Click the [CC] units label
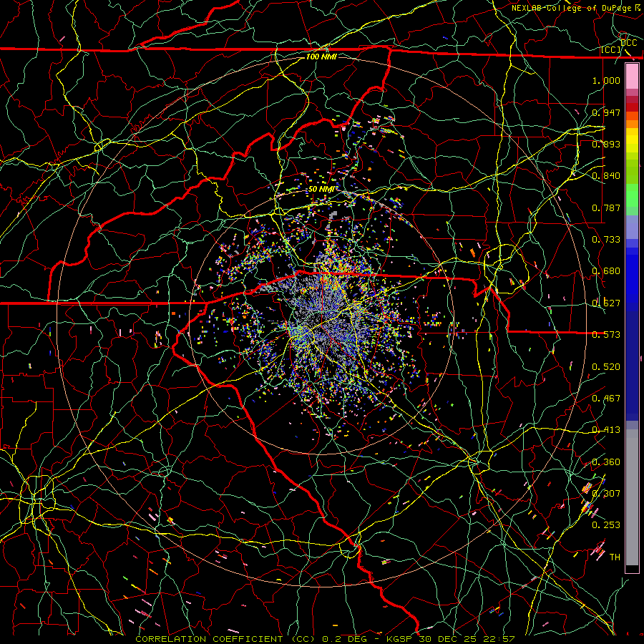 pos(611,49)
